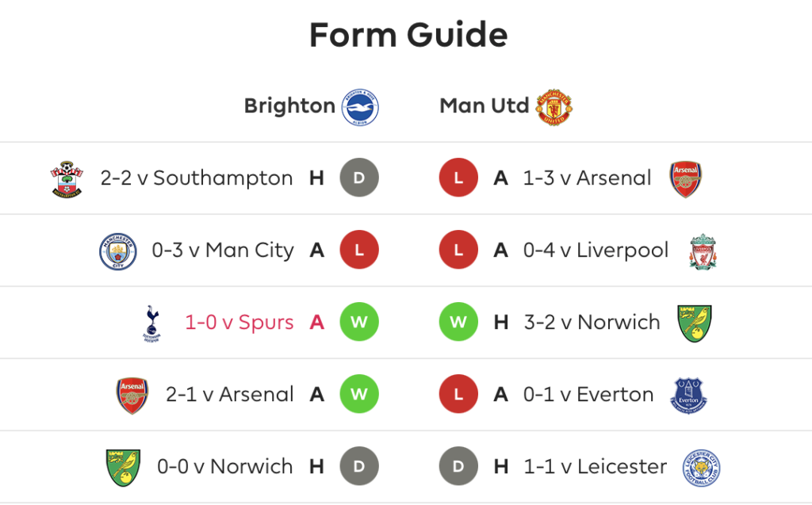Screen dimensions: 812x505
Task: Click the Brighton club crest in header
Action: [x=360, y=107]
